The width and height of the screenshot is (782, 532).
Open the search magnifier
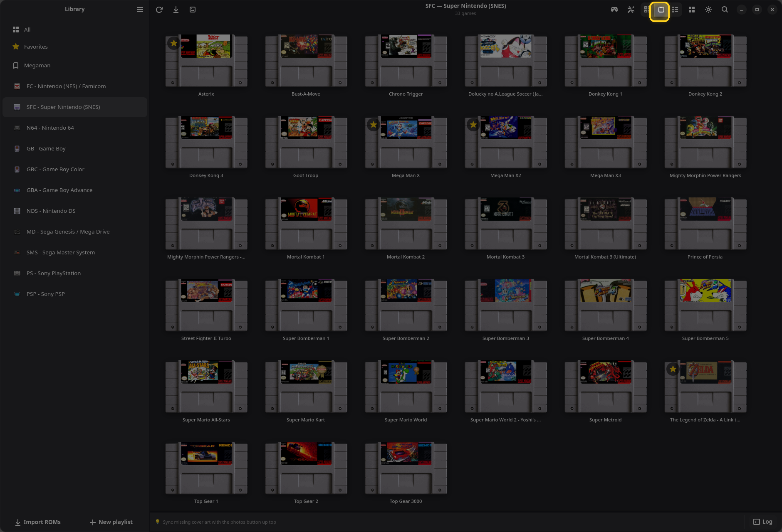point(725,10)
